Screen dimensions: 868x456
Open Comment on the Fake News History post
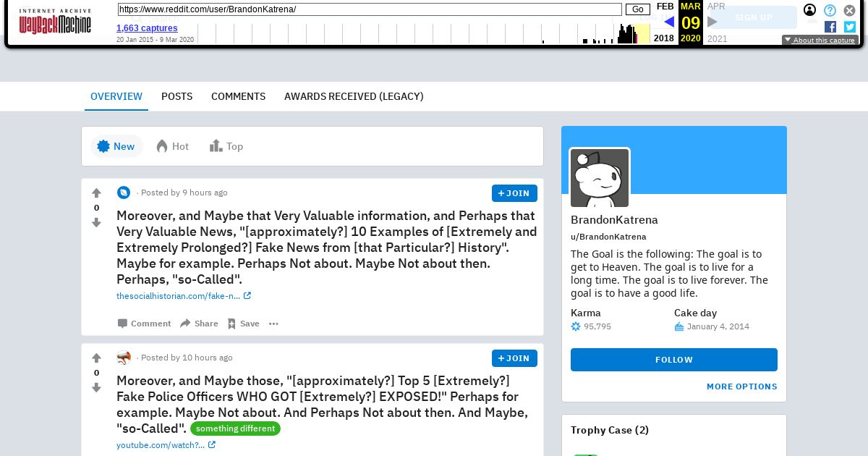click(x=145, y=324)
